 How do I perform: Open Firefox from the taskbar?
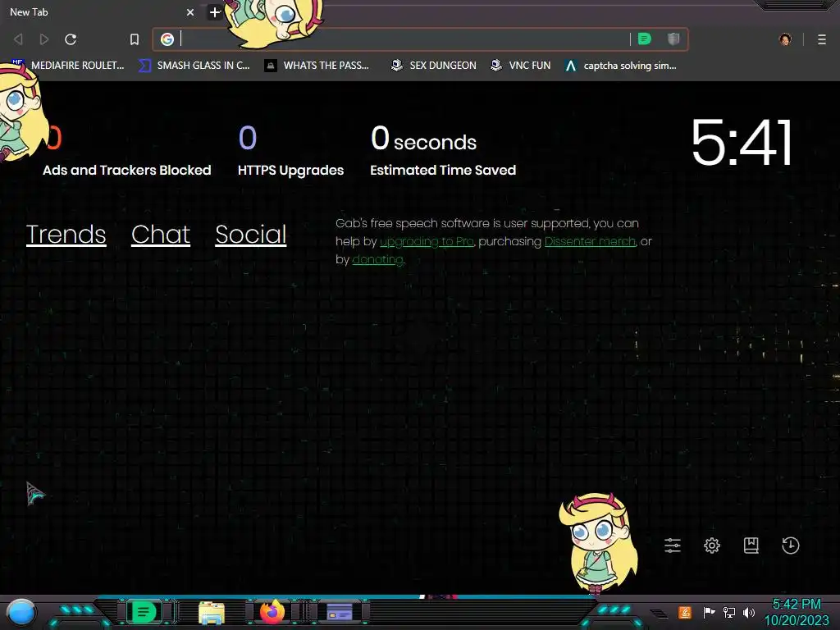pos(272,612)
